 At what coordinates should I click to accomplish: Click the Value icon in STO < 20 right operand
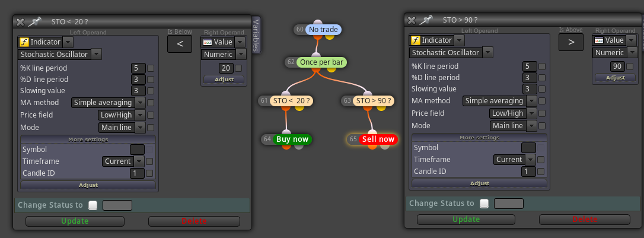(x=208, y=42)
